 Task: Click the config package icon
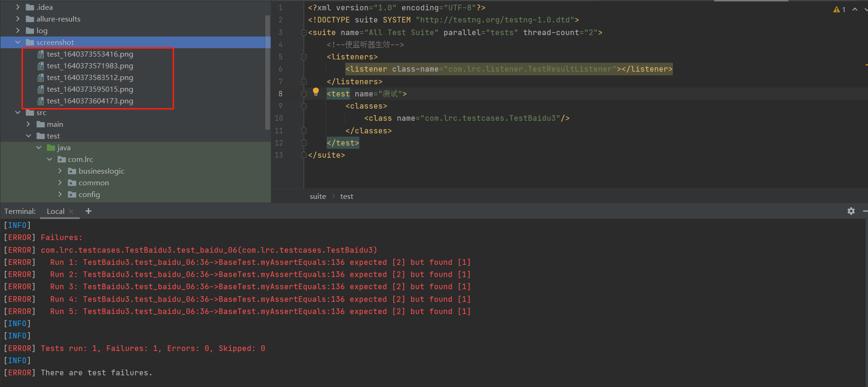point(72,194)
